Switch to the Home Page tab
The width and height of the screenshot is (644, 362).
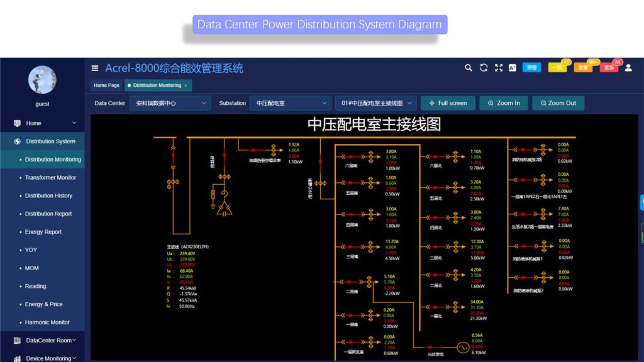tap(106, 85)
